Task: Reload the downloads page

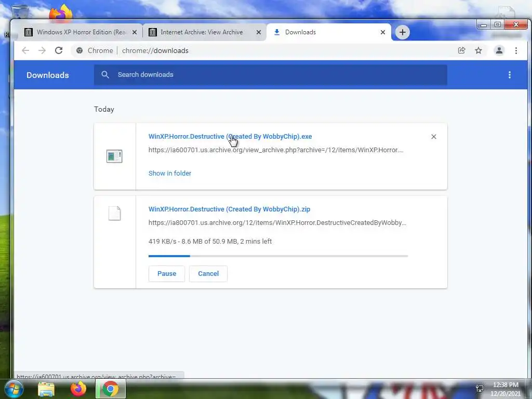Action: 59,50
